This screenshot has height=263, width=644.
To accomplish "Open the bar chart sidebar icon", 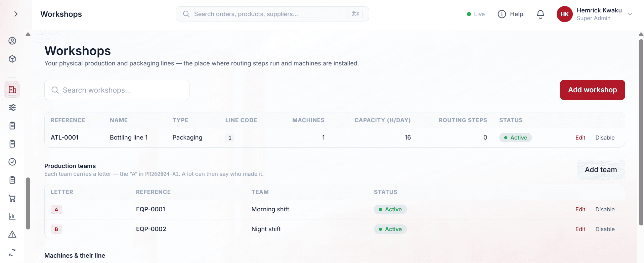I will coord(12,216).
